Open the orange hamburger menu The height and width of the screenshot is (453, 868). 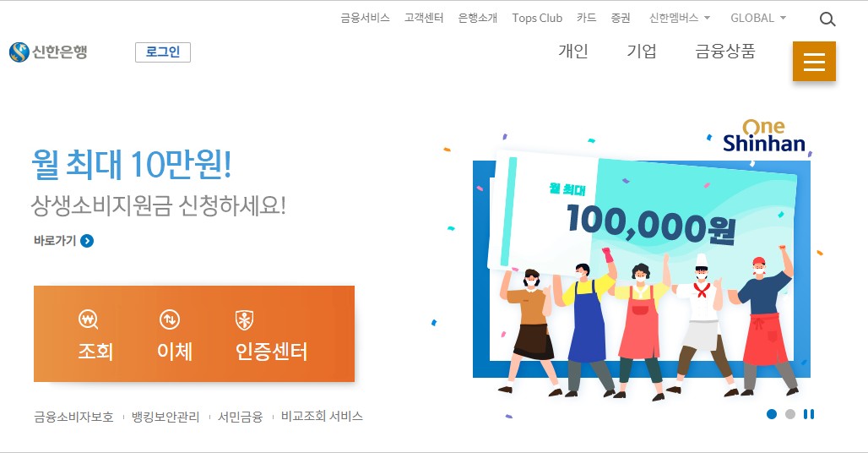point(814,61)
